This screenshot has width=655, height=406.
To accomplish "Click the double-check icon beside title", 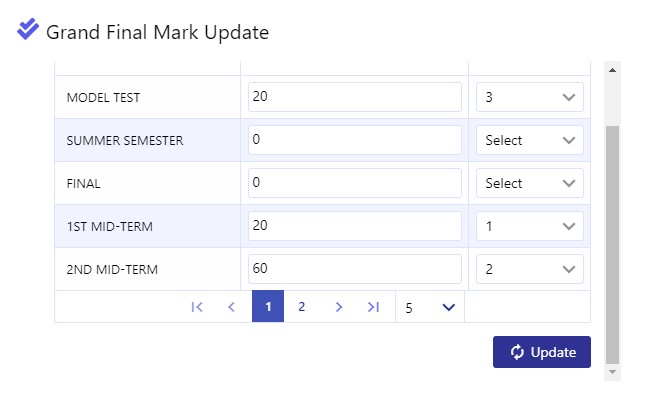I will pyautogui.click(x=28, y=29).
